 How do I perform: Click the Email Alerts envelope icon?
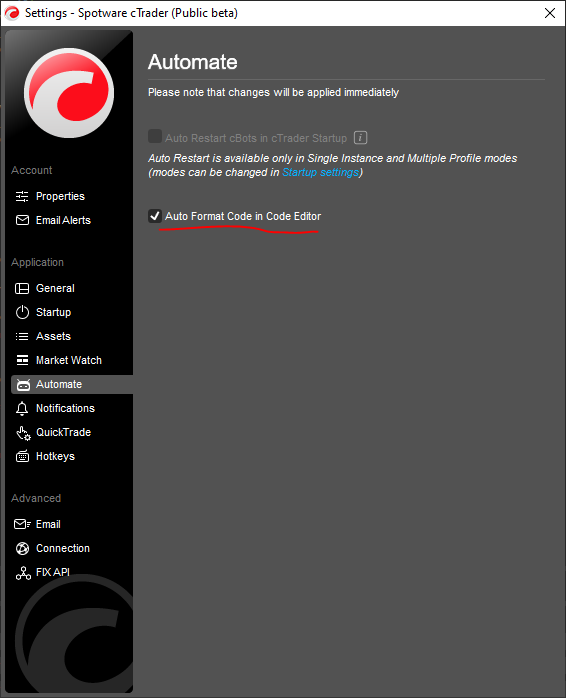coord(22,220)
